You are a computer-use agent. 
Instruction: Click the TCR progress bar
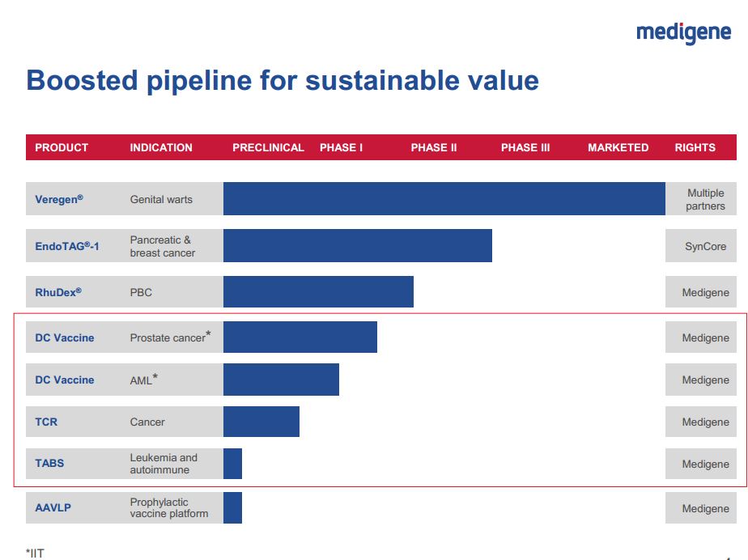click(261, 422)
